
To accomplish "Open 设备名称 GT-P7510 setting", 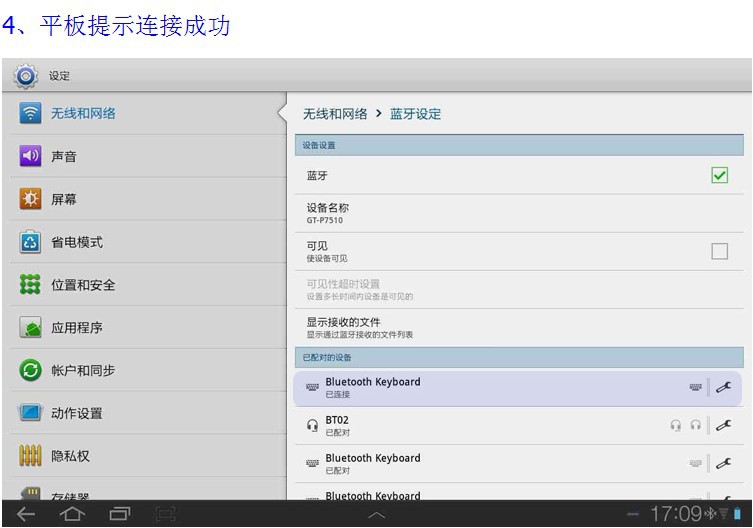I will pyautogui.click(x=519, y=214).
